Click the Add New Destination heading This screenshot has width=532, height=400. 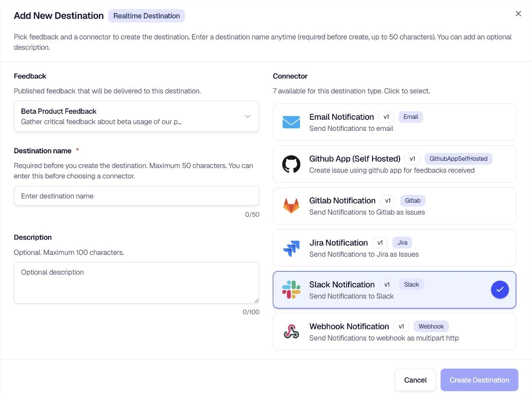point(59,15)
